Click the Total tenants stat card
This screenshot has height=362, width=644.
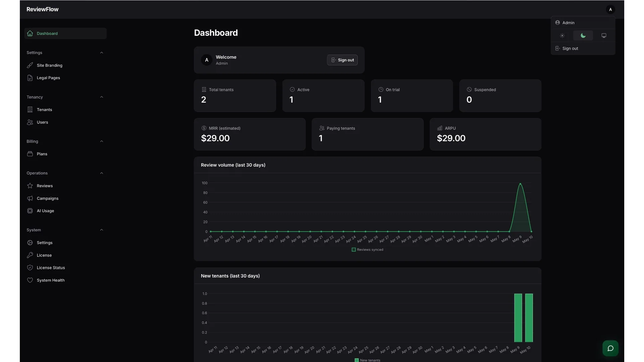pyautogui.click(x=235, y=96)
